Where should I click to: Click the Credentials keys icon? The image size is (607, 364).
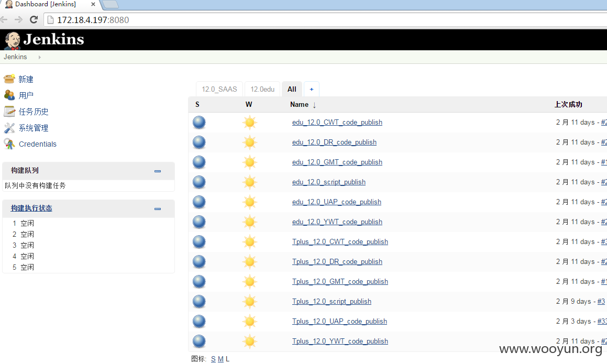9,144
